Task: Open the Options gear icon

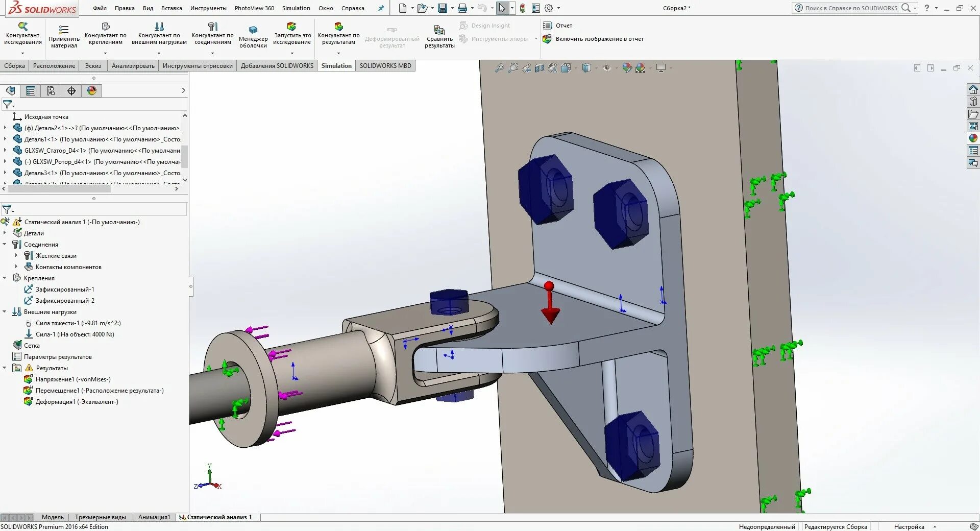Action: (x=549, y=8)
